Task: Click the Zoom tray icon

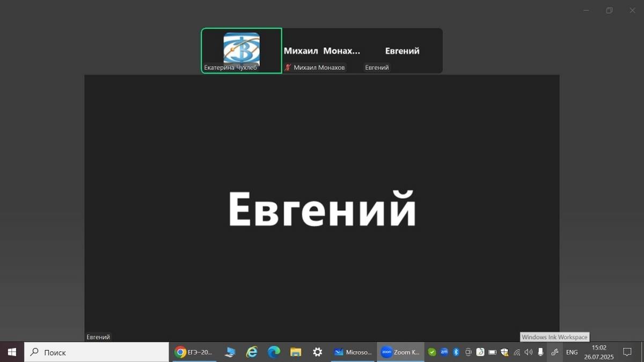Action: point(444,352)
